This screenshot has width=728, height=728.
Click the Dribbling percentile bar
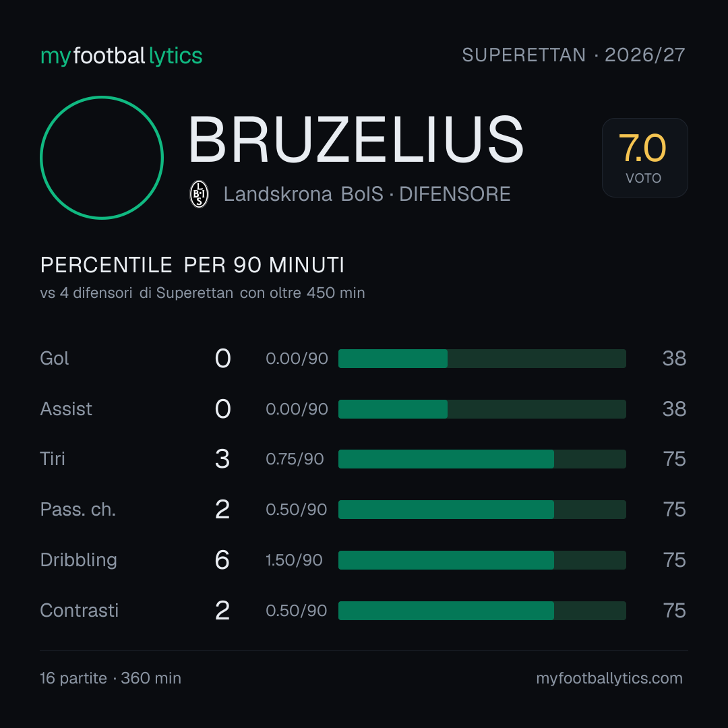[x=482, y=560]
